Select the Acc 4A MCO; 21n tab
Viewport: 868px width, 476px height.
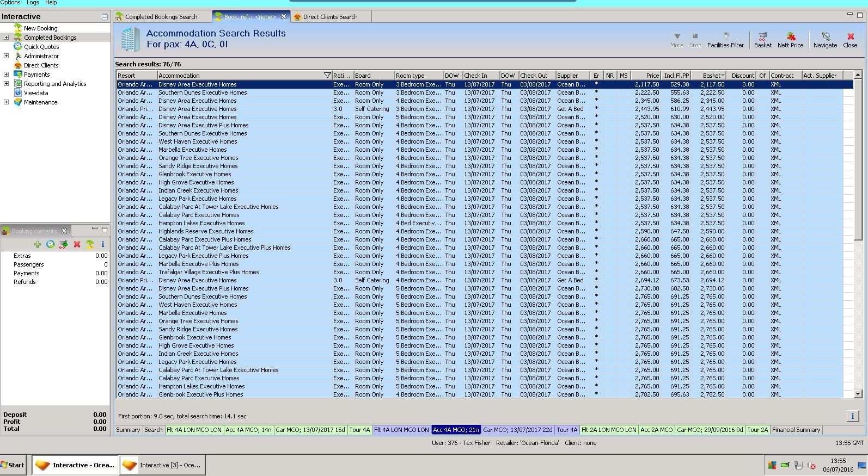pyautogui.click(x=456, y=430)
